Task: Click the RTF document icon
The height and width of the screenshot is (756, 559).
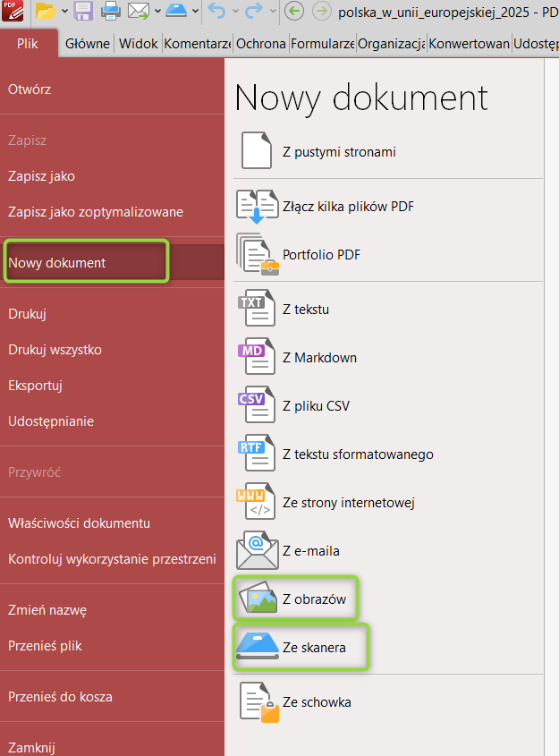Action: click(257, 454)
